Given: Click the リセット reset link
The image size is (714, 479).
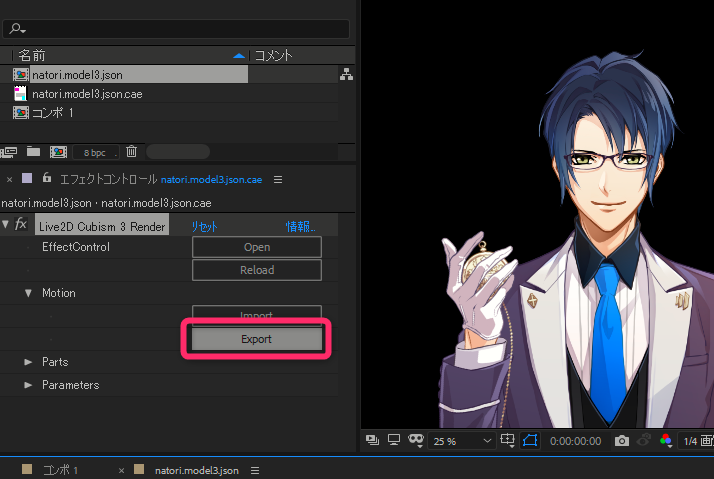Looking at the screenshot, I should tap(204, 226).
